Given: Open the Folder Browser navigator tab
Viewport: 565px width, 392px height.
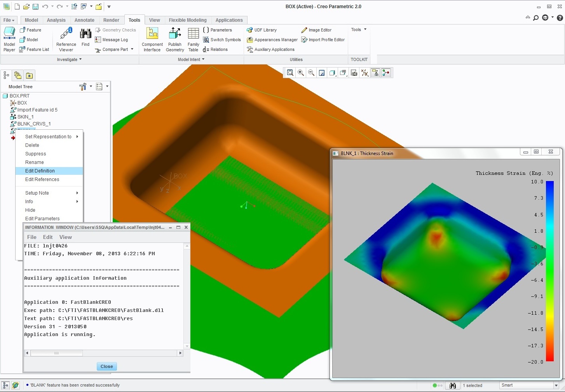Looking at the screenshot, I should (17, 75).
